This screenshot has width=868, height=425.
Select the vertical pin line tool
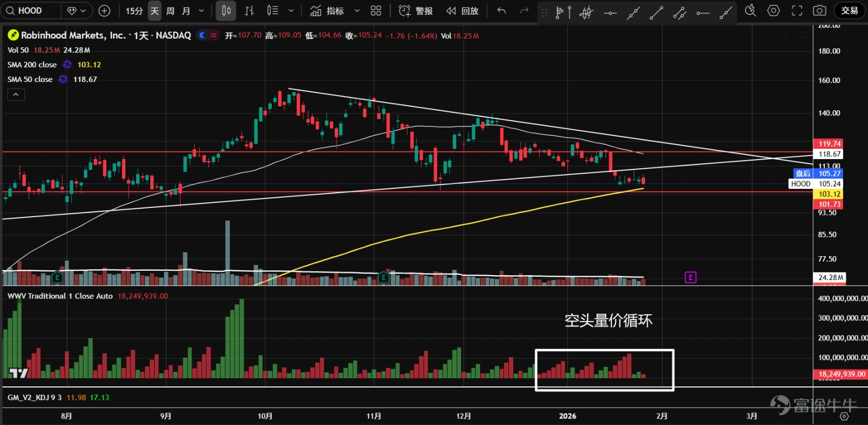(569, 12)
